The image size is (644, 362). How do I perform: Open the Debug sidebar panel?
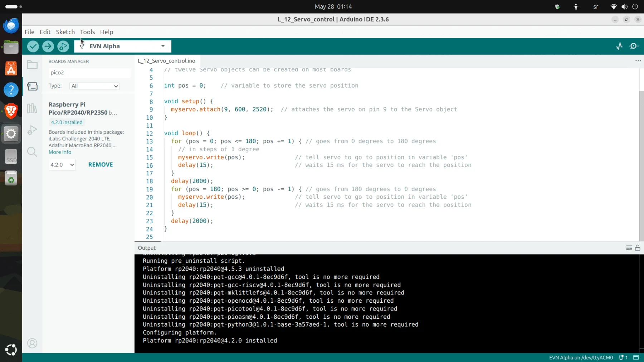tap(32, 130)
